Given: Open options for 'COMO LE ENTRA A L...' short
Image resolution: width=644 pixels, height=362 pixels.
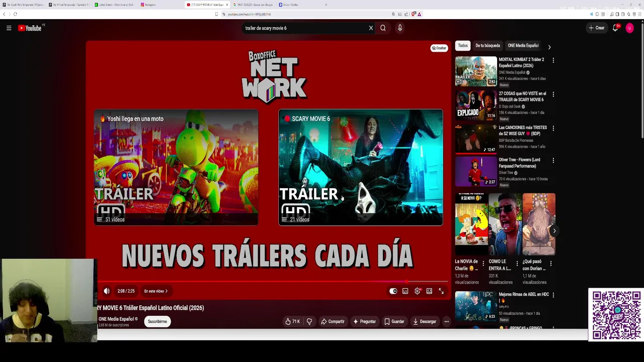Looking at the screenshot, I should pos(517,263).
